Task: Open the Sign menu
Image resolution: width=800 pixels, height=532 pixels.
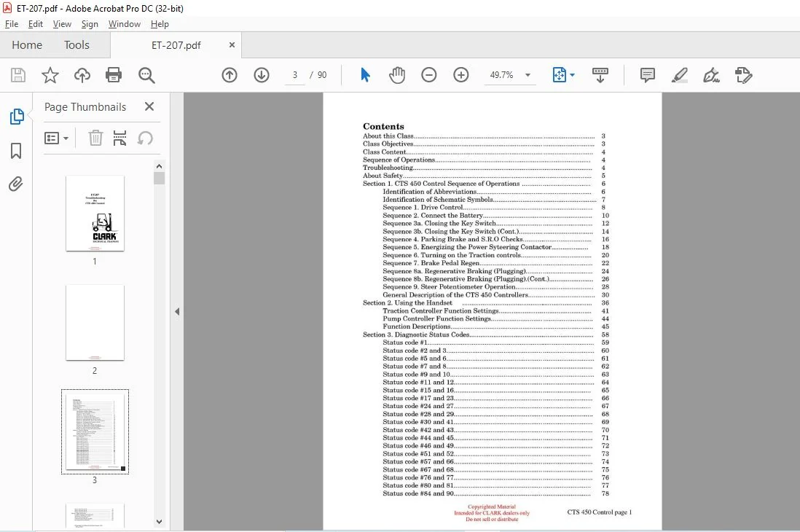Action: 90,24
